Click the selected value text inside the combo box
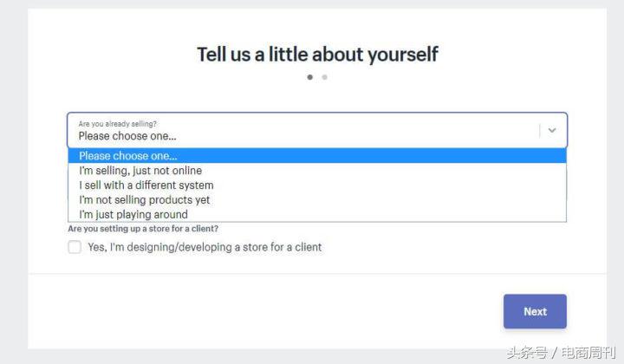 pos(127,136)
